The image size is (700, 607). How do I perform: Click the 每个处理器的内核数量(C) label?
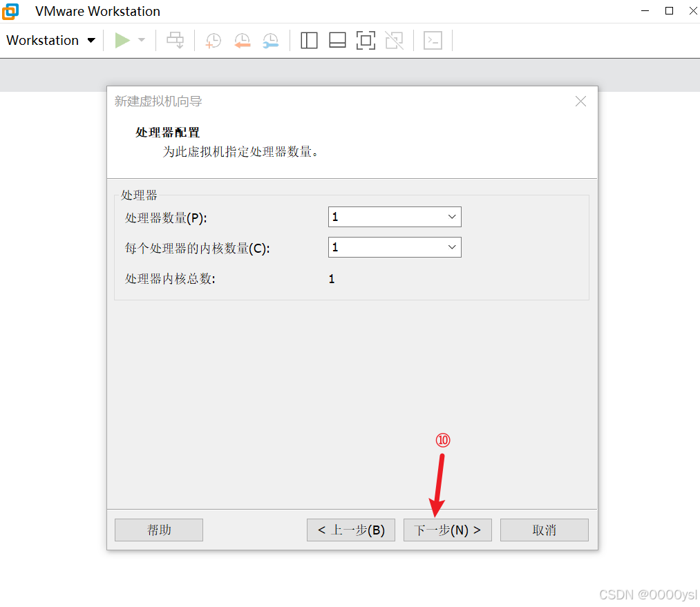click(x=198, y=249)
